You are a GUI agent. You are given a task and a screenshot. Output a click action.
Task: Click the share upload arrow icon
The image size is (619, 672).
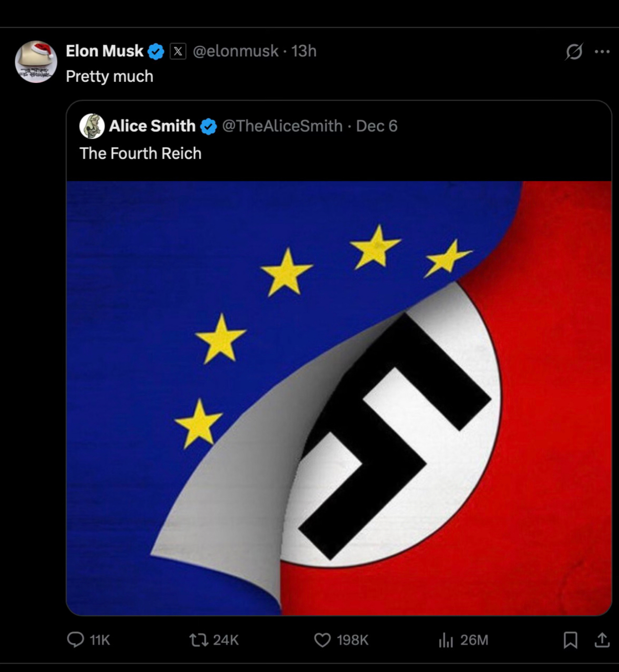(602, 640)
